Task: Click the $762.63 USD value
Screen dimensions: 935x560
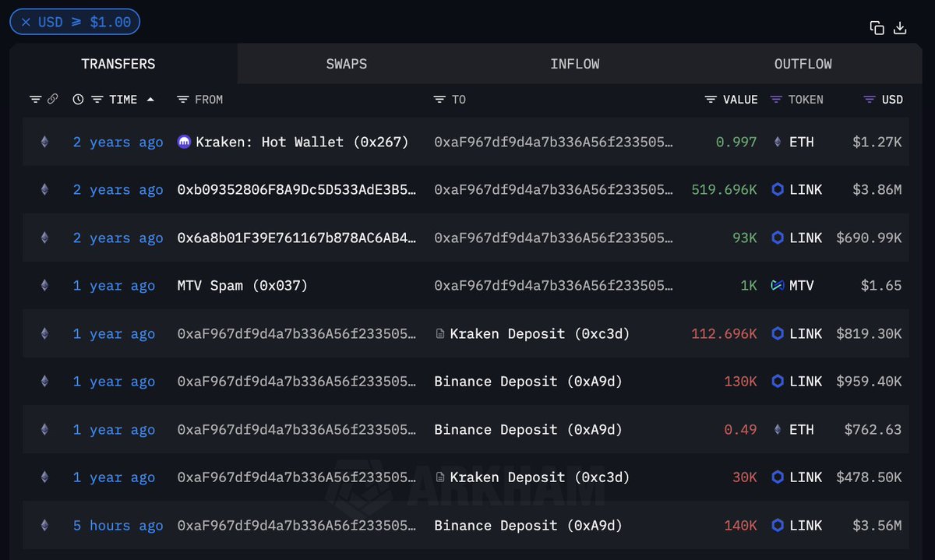Action: [x=873, y=429]
